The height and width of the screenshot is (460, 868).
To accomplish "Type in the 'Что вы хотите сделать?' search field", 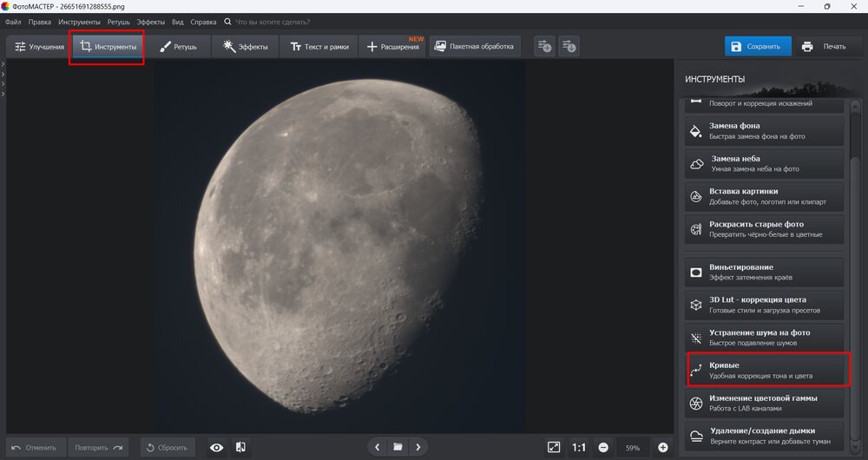I will 278,21.
